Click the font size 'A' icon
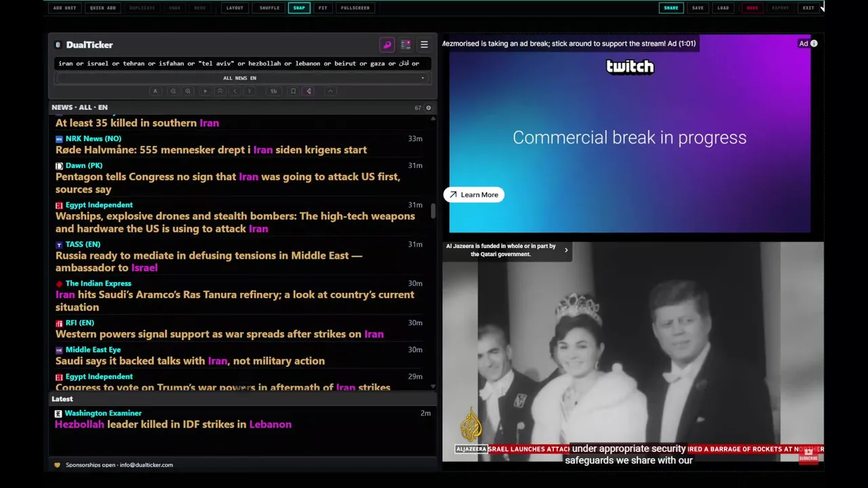This screenshot has height=488, width=868. (155, 91)
